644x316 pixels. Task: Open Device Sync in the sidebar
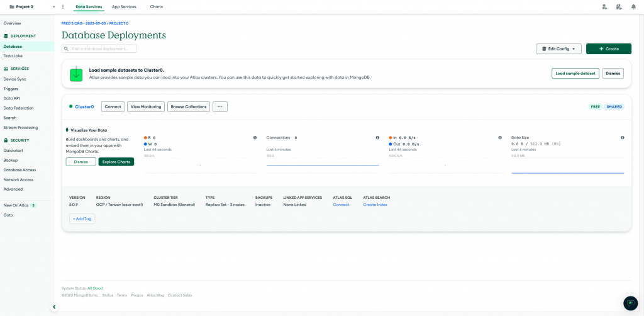(x=15, y=79)
